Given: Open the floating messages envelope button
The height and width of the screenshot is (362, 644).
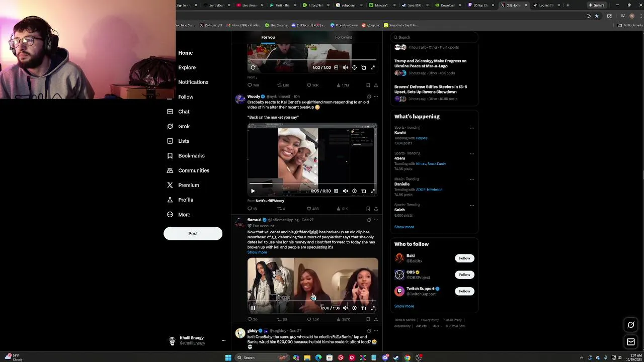Looking at the screenshot, I should point(631,342).
